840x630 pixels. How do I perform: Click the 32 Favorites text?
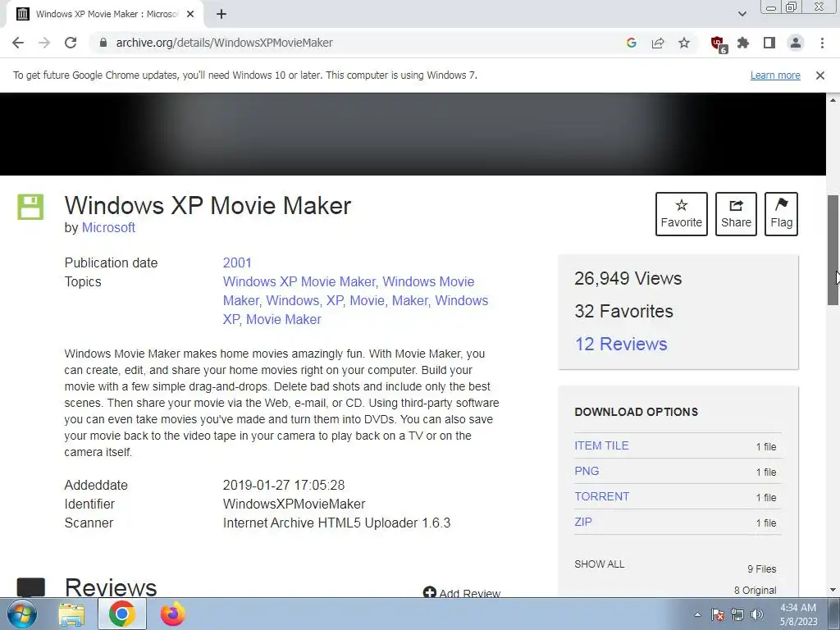pos(623,311)
